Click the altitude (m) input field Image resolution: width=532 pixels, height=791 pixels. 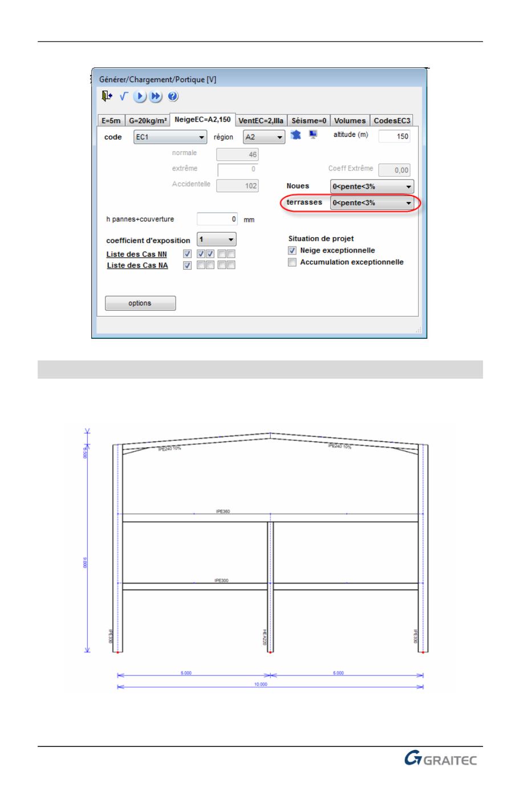[394, 136]
